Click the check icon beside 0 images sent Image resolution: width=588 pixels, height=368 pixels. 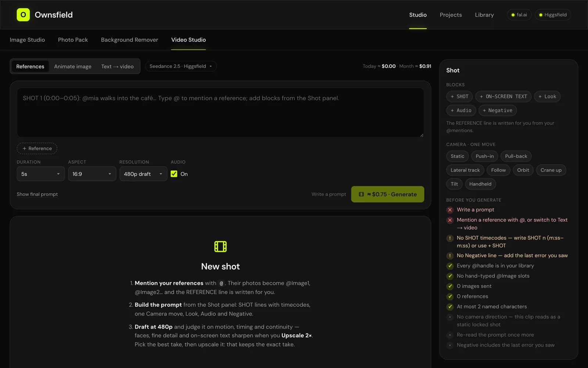tap(450, 286)
